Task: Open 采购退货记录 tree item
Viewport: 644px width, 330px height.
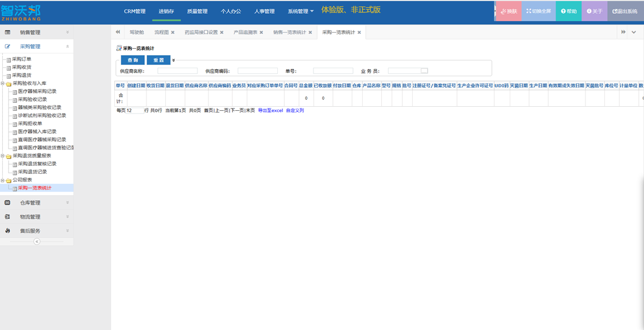Action: [x=33, y=172]
